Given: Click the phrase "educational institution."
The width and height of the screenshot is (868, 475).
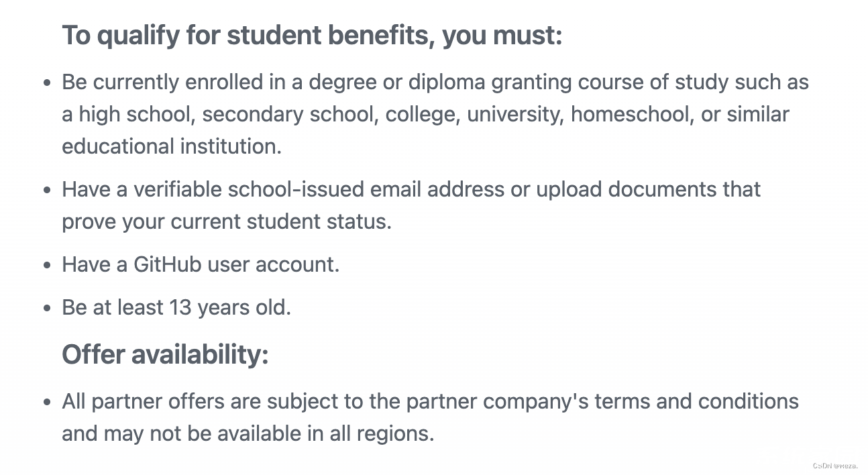Looking at the screenshot, I should pos(172,146).
